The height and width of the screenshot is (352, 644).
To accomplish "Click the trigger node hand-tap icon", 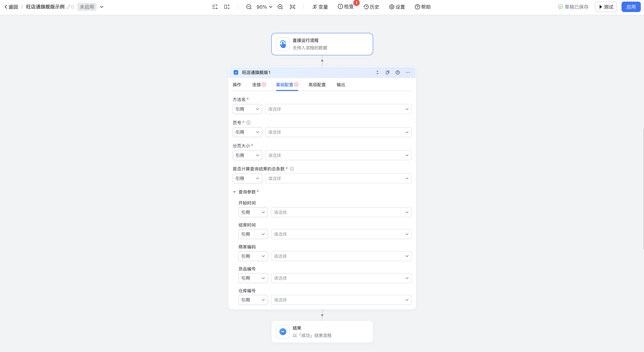I will [283, 44].
